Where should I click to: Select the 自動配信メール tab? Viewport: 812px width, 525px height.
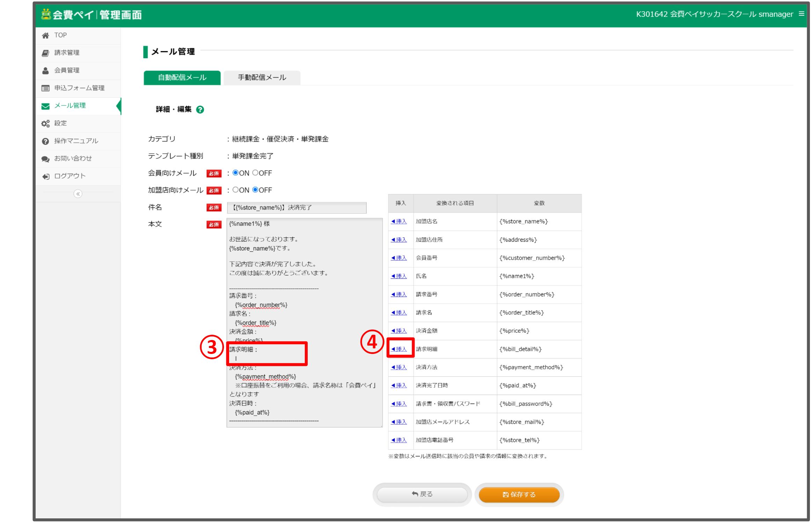(x=182, y=77)
